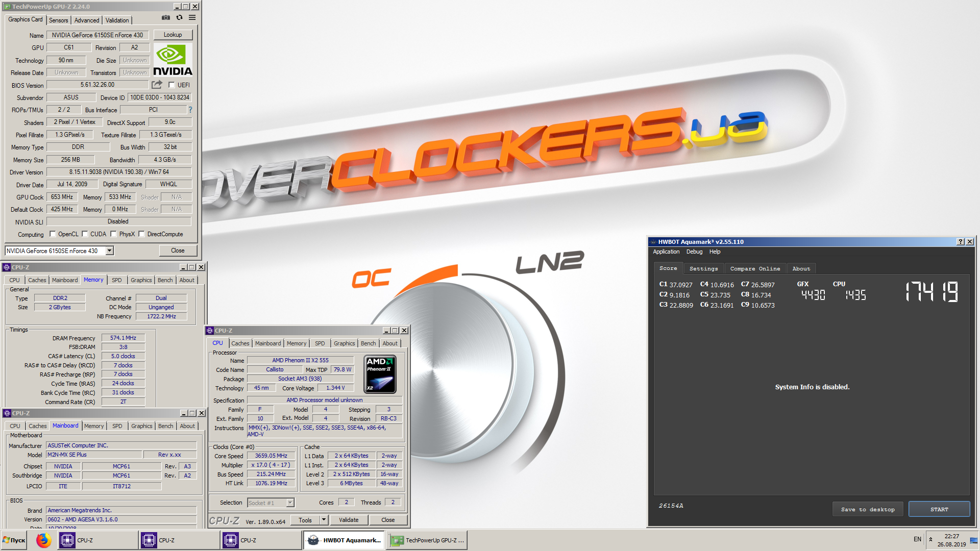Open Mainboard tab in memory CPU-Z window
Screen dimensions: 980x551
coord(65,280)
